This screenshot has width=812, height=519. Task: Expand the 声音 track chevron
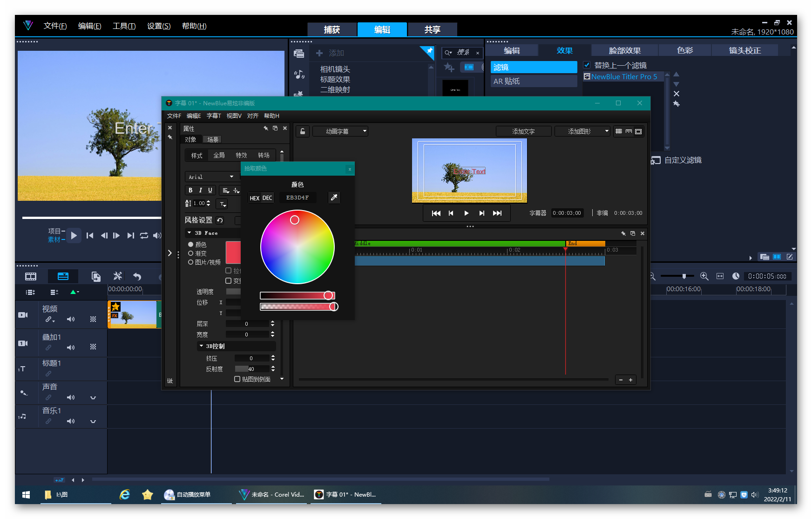[93, 397]
